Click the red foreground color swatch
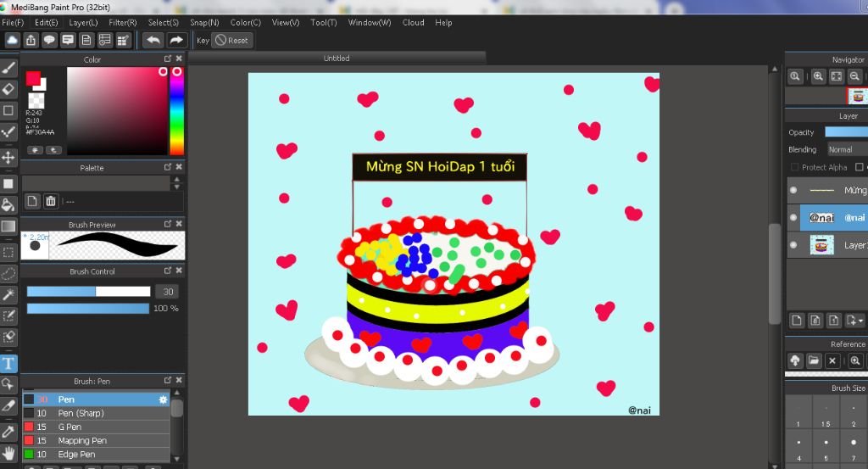This screenshot has height=469, width=868. [x=33, y=79]
